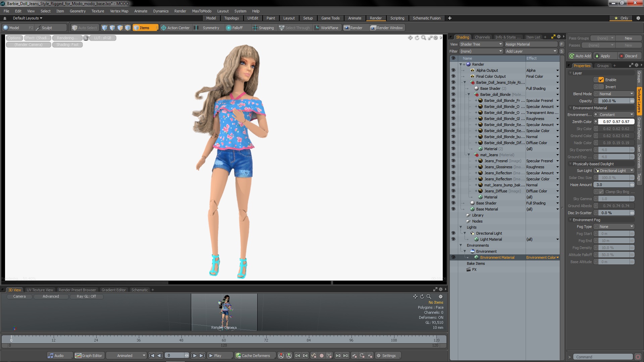This screenshot has width=644, height=362.
Task: Collapse the Render tree node
Action: pyautogui.click(x=461, y=64)
